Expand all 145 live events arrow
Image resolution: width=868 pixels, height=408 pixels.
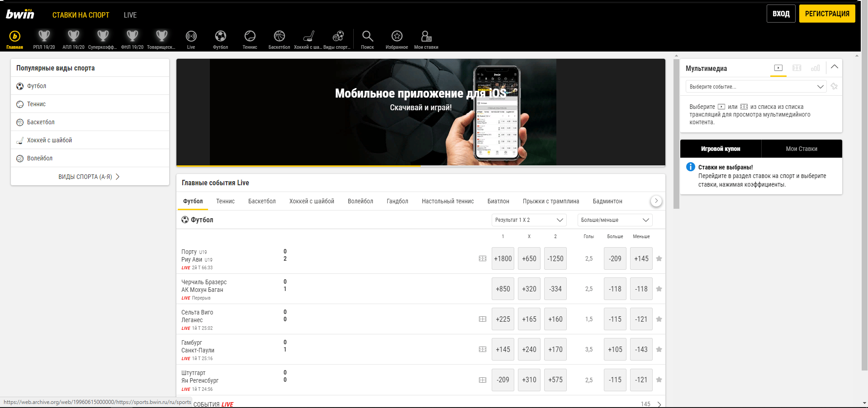click(659, 404)
